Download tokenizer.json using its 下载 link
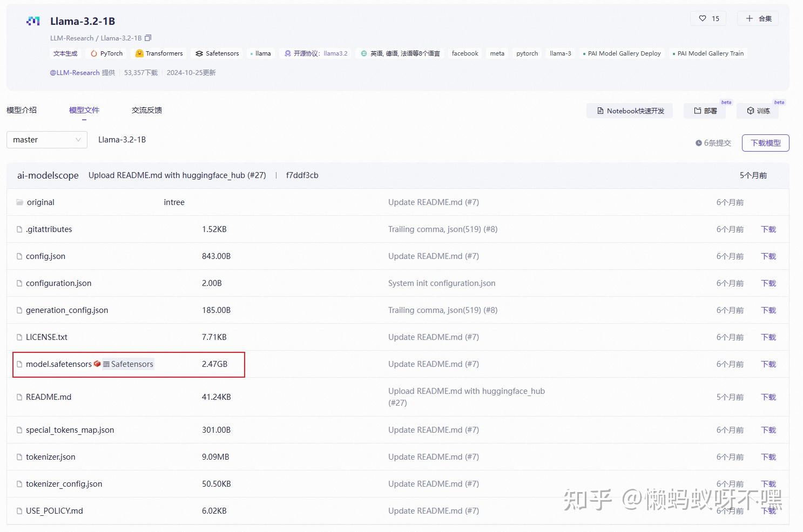This screenshot has width=803, height=532. point(768,457)
